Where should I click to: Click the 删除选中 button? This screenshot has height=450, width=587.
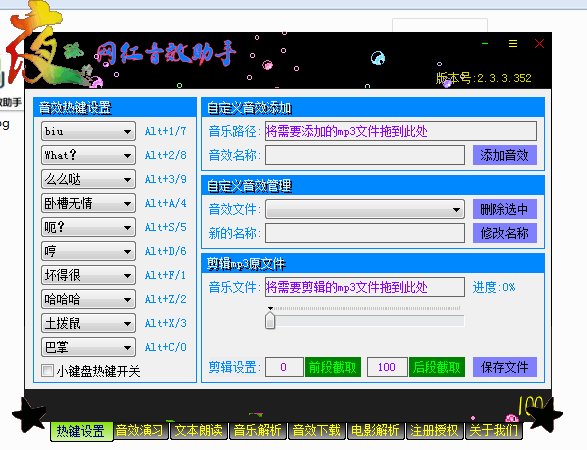(504, 209)
